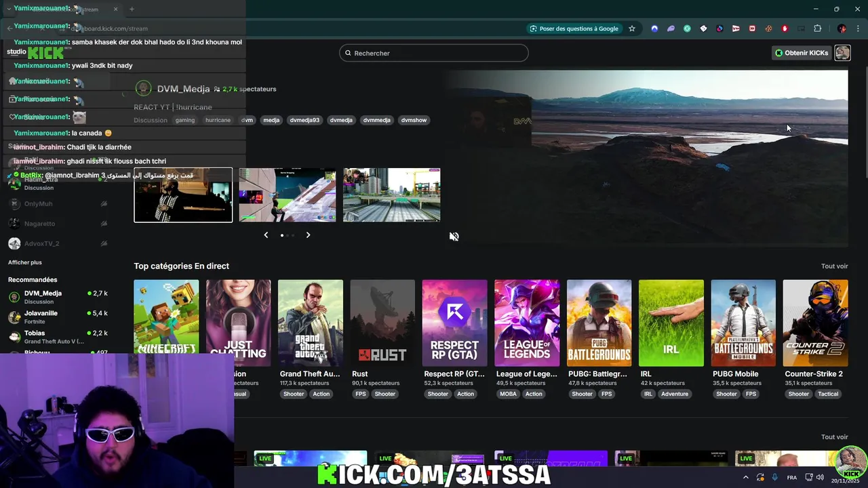
Task: Click the hurricane tag on featured stream
Action: [218, 120]
